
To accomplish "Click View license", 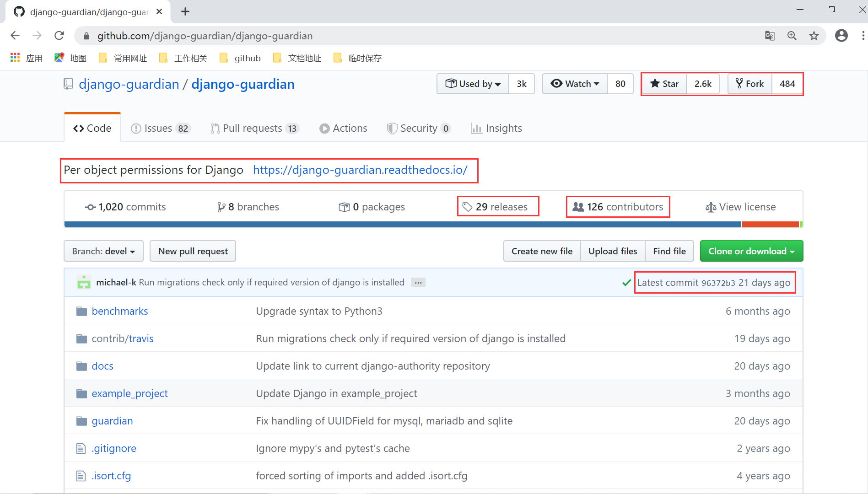I will point(740,207).
